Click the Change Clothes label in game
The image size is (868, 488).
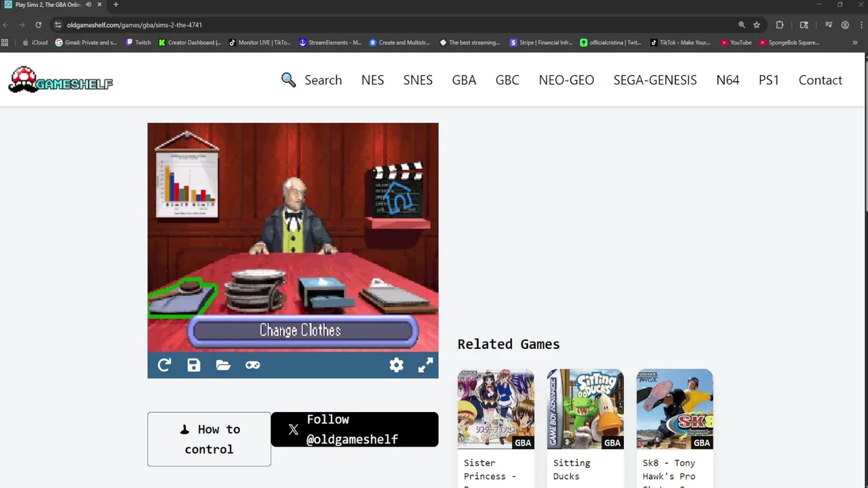[x=300, y=330]
